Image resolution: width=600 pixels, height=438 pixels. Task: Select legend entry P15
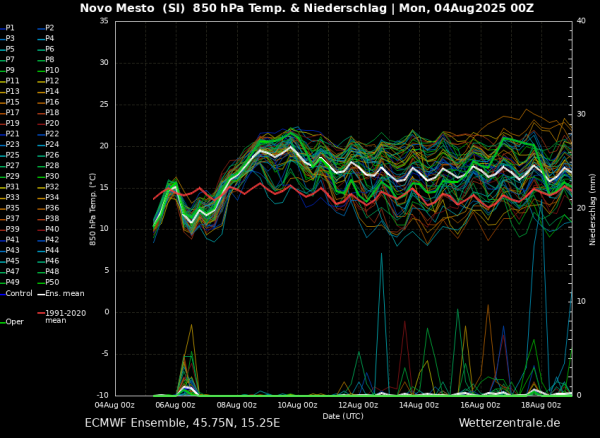[x=12, y=102]
